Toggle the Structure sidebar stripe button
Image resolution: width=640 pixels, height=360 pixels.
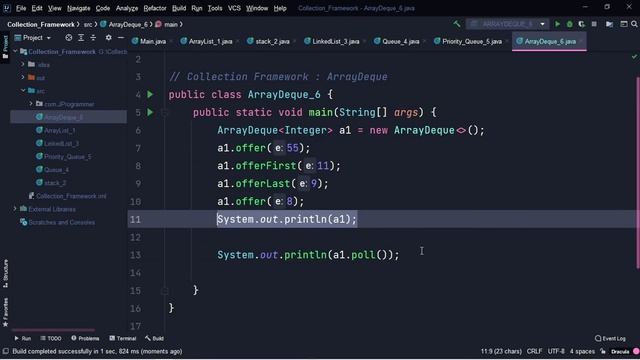5,274
